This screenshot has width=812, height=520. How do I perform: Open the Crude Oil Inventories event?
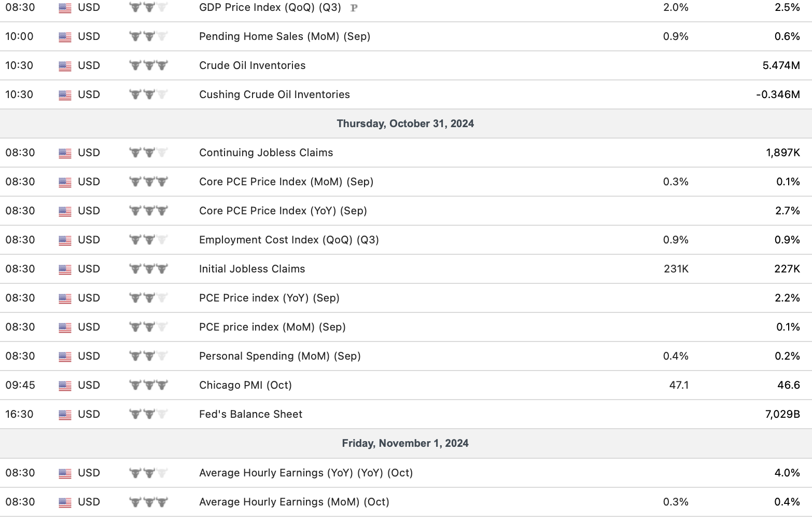click(252, 65)
